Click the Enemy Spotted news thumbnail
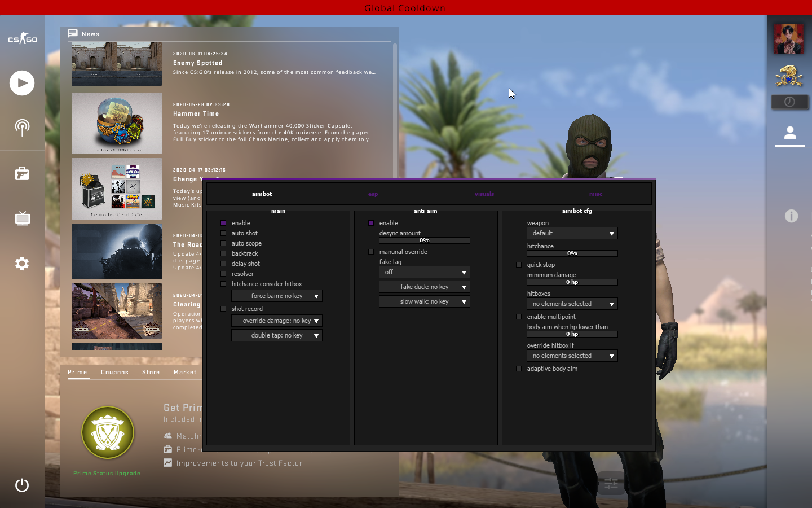The width and height of the screenshot is (812, 508). click(117, 64)
